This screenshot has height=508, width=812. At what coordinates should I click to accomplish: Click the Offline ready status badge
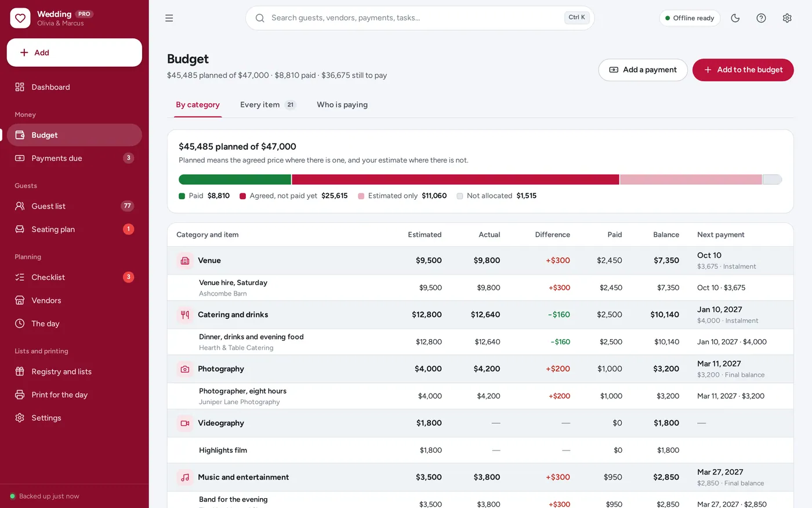[690, 18]
